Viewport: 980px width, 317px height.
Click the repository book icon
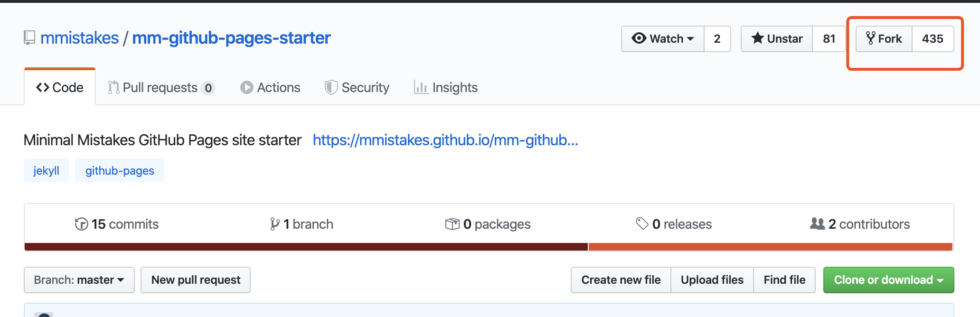tap(29, 38)
